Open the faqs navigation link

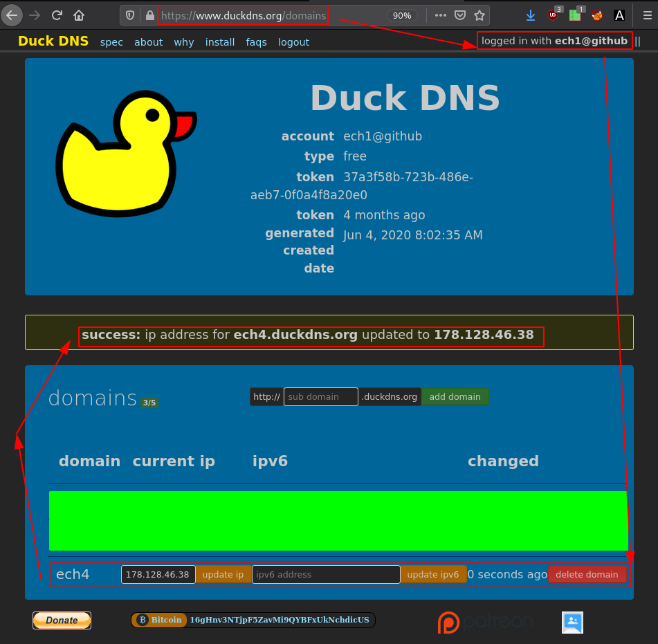tap(256, 42)
